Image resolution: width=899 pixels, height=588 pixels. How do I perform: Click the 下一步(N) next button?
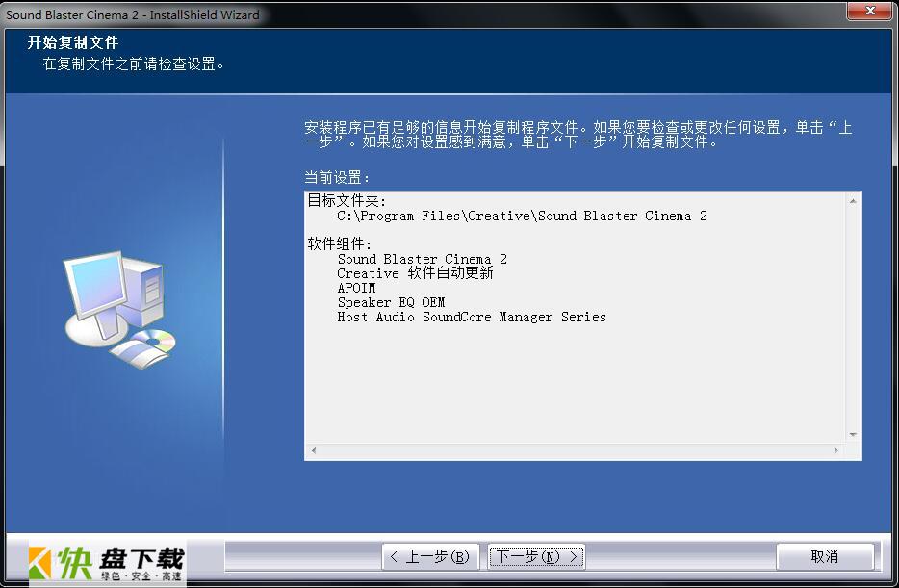536,556
